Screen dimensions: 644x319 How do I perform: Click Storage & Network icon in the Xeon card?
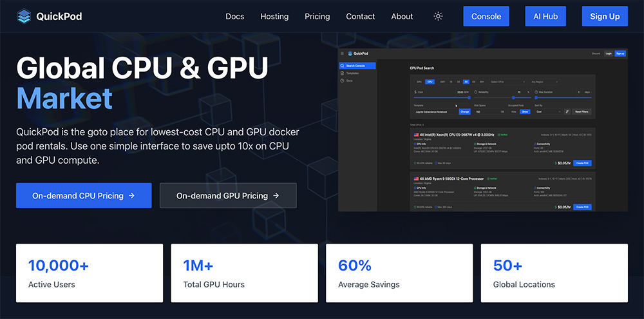tap(475, 144)
